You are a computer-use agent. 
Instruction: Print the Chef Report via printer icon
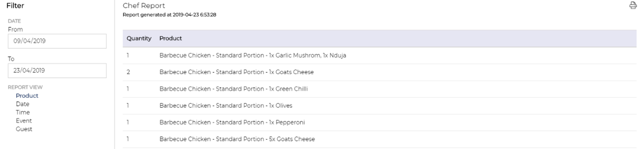click(633, 6)
